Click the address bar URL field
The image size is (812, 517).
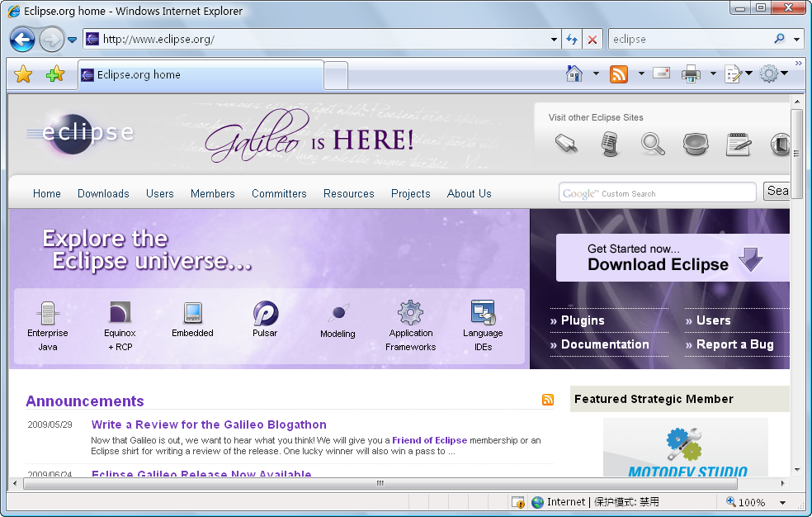coord(317,39)
